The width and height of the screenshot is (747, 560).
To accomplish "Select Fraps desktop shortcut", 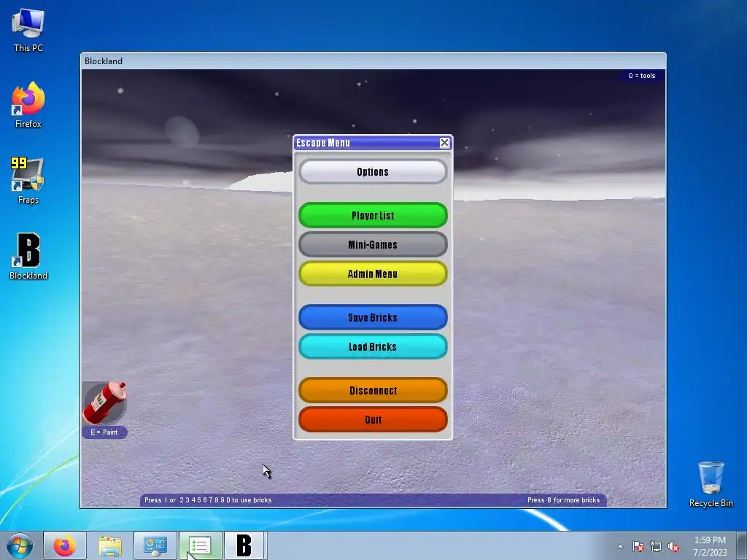I will (28, 181).
